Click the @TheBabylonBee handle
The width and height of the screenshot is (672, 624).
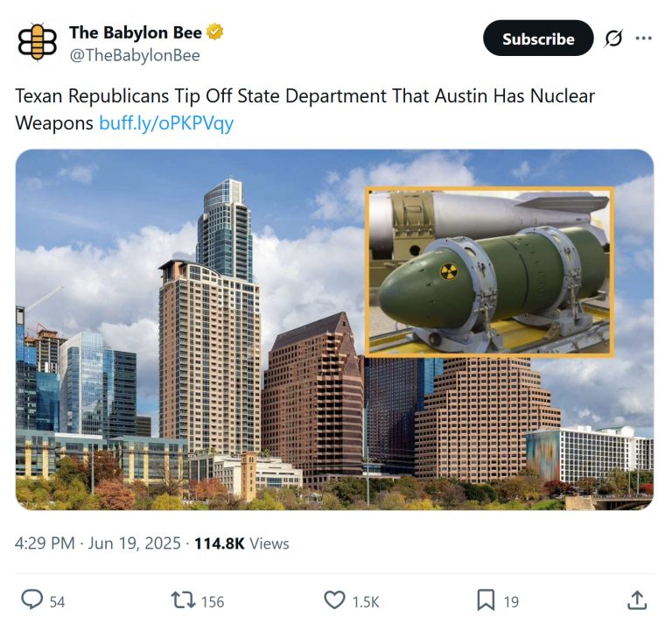point(135,55)
